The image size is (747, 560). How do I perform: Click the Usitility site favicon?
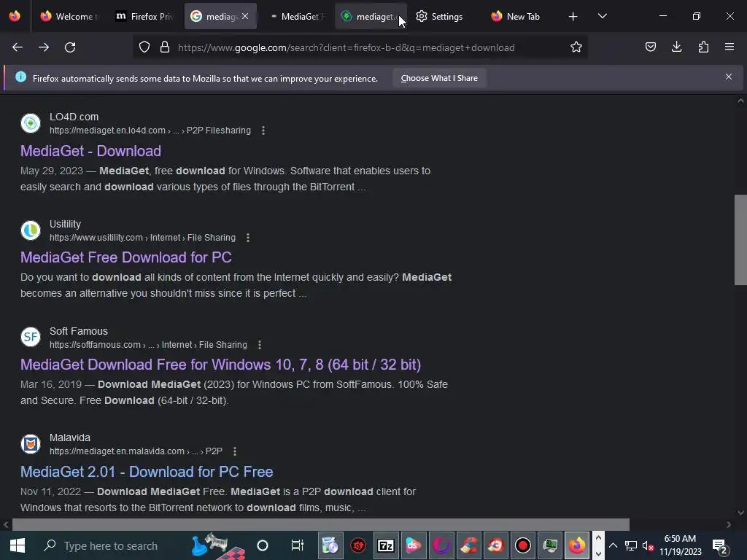pyautogui.click(x=31, y=230)
